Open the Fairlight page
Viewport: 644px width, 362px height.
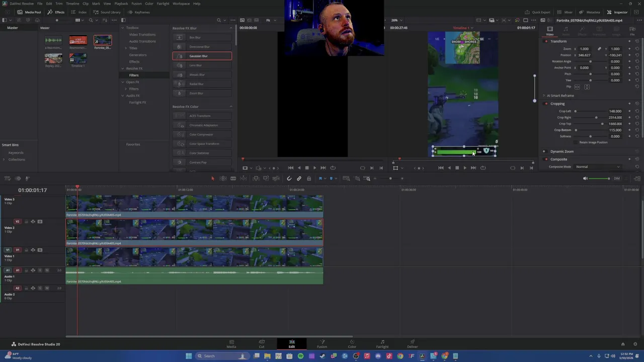382,344
